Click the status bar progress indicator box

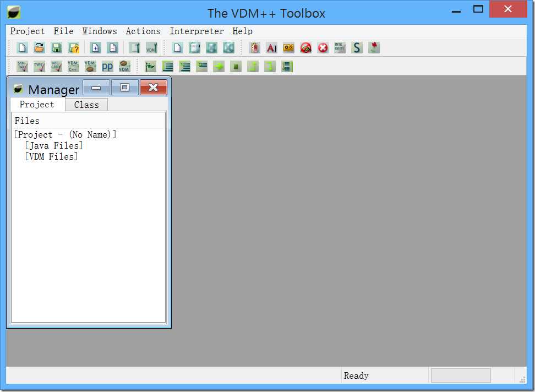pyautogui.click(x=461, y=375)
